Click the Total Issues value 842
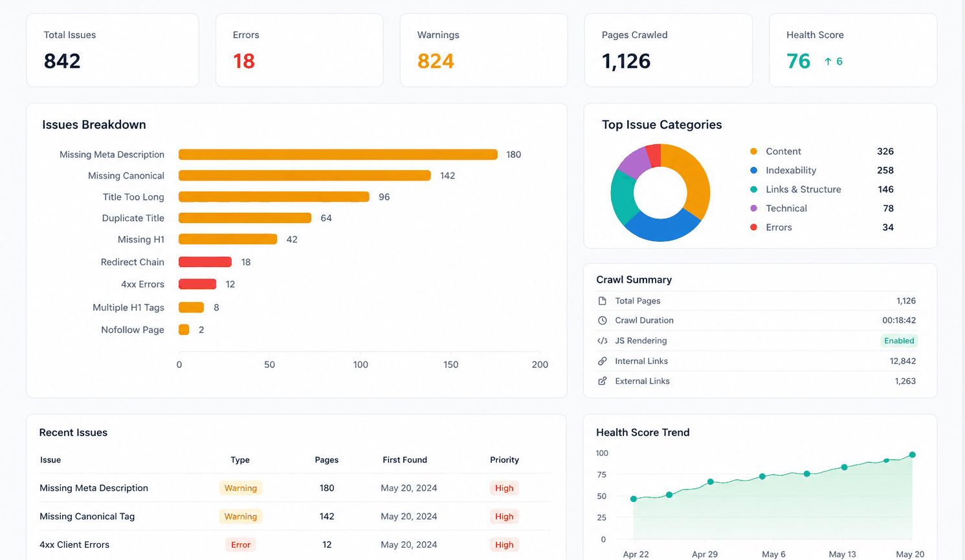Image resolution: width=965 pixels, height=560 pixels. click(x=62, y=61)
